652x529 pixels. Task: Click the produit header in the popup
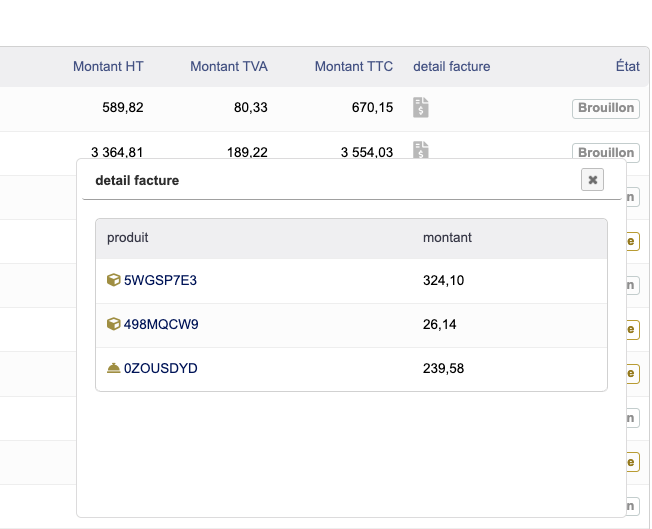pos(128,238)
